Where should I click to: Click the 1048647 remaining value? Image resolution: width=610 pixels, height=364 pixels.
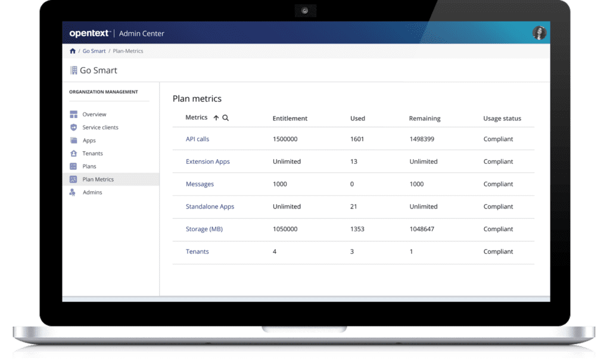click(422, 229)
